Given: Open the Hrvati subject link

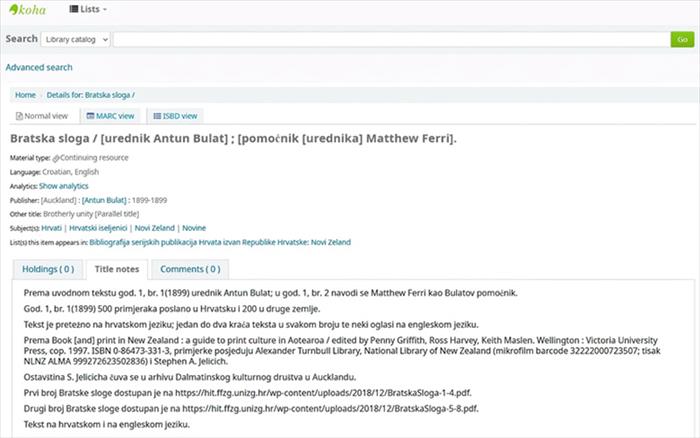Looking at the screenshot, I should pos(51,228).
